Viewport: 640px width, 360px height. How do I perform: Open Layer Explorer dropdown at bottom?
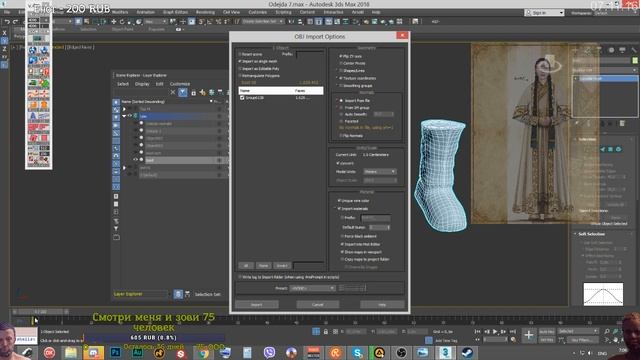tap(140, 294)
